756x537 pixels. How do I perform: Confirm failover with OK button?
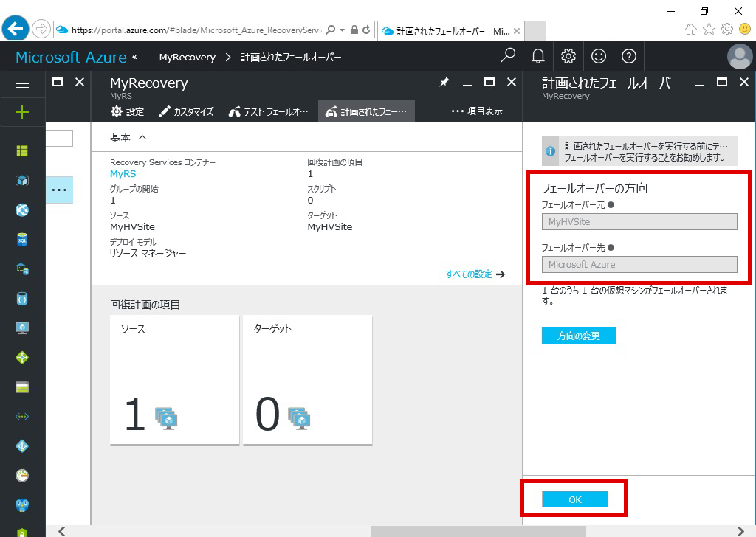pyautogui.click(x=574, y=499)
